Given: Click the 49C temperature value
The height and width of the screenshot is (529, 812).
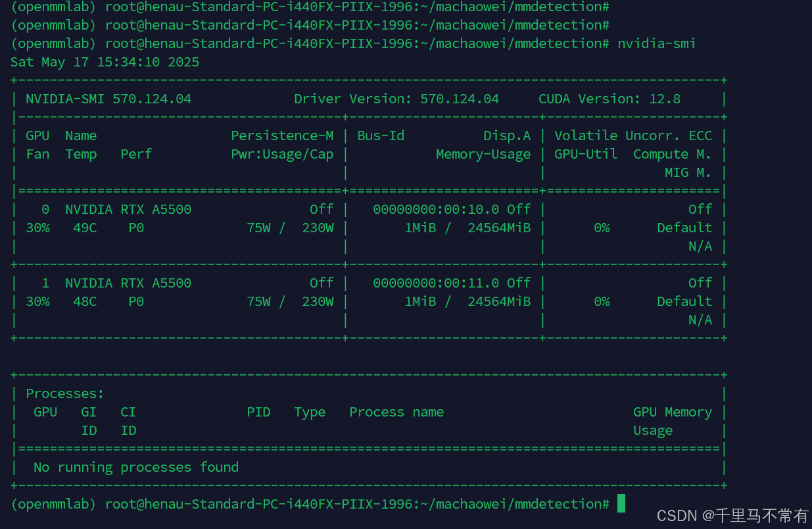Looking at the screenshot, I should (x=85, y=228).
